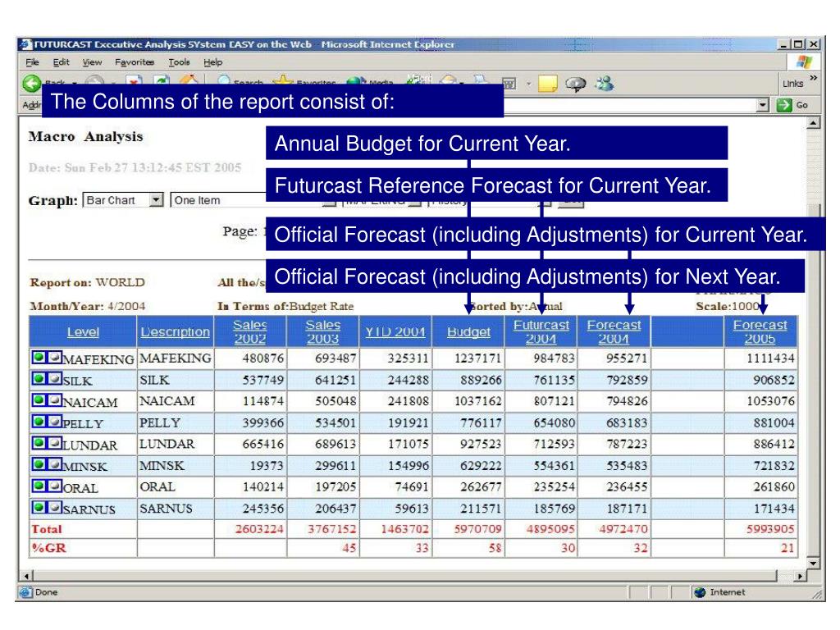Click the %GR row label
The image size is (840, 630).
[48, 547]
